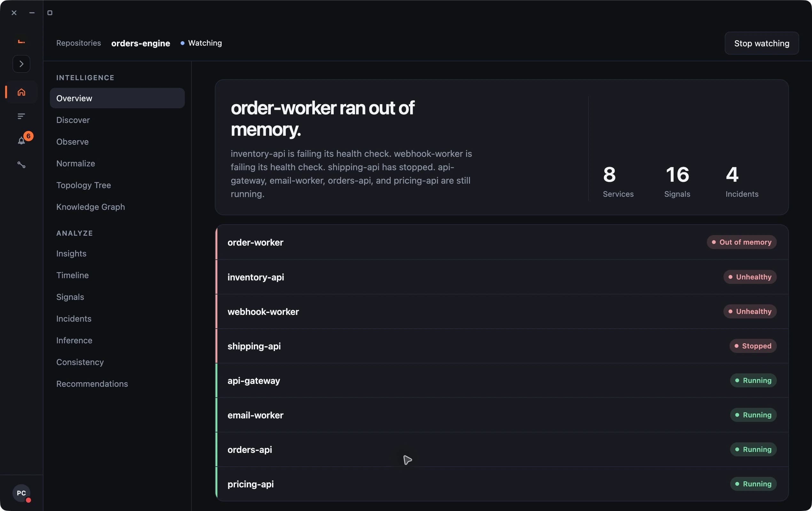Open the connections icon in the left rail
Screen dimensions: 812x511
tap(21, 165)
